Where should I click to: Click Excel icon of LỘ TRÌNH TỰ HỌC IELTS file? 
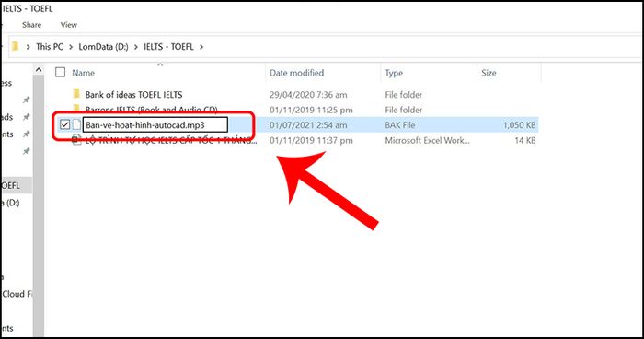(76, 140)
